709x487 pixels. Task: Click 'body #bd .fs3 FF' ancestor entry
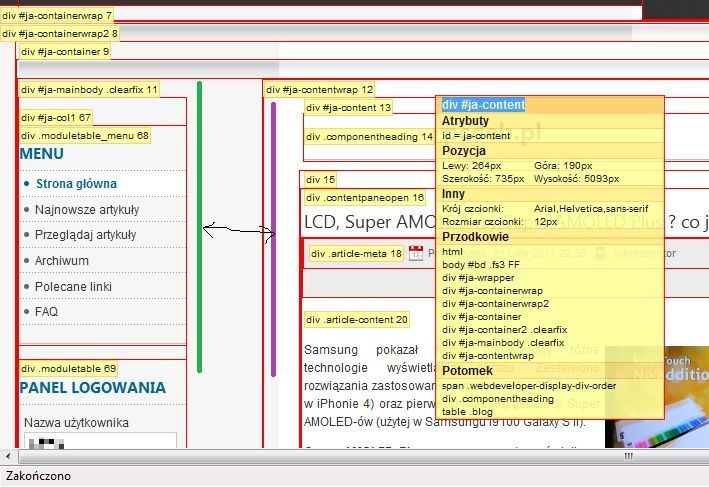[480, 265]
